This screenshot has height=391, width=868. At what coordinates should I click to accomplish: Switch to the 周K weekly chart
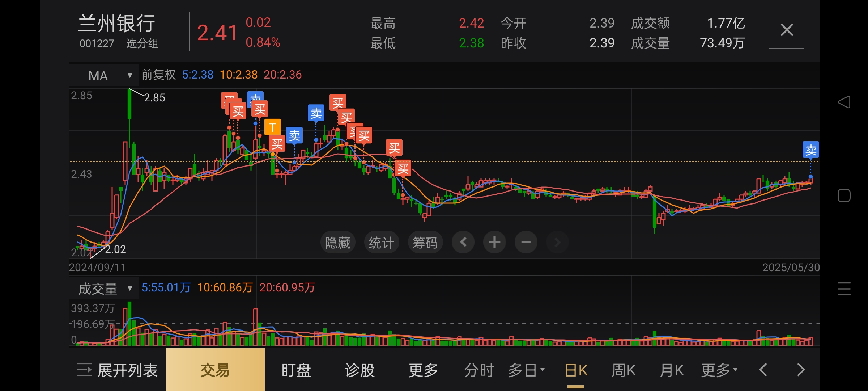click(624, 370)
